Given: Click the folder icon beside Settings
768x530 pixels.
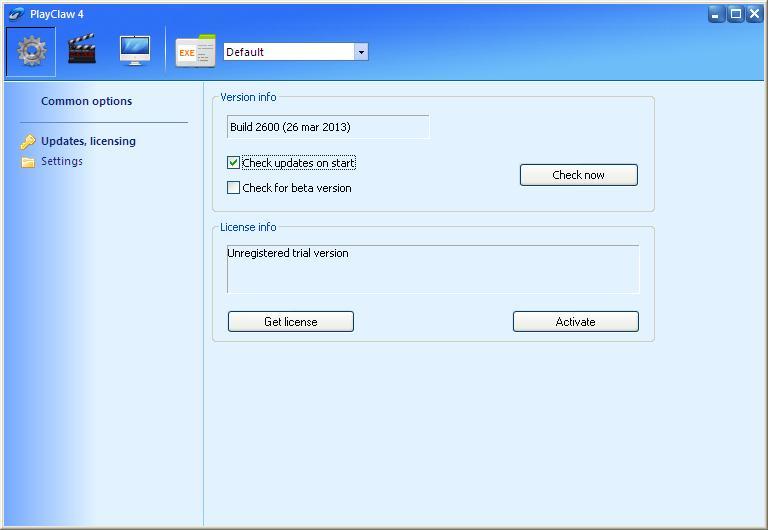Looking at the screenshot, I should [28, 162].
